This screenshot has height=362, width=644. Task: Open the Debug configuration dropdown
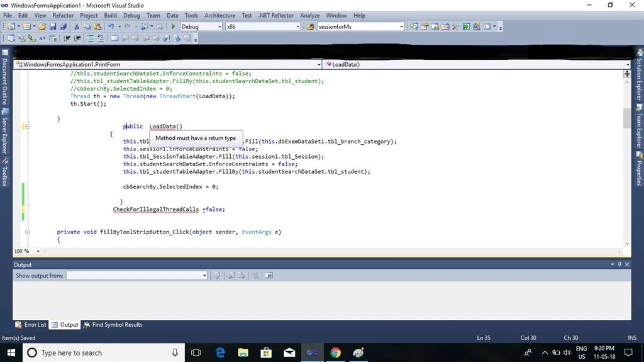(x=201, y=26)
